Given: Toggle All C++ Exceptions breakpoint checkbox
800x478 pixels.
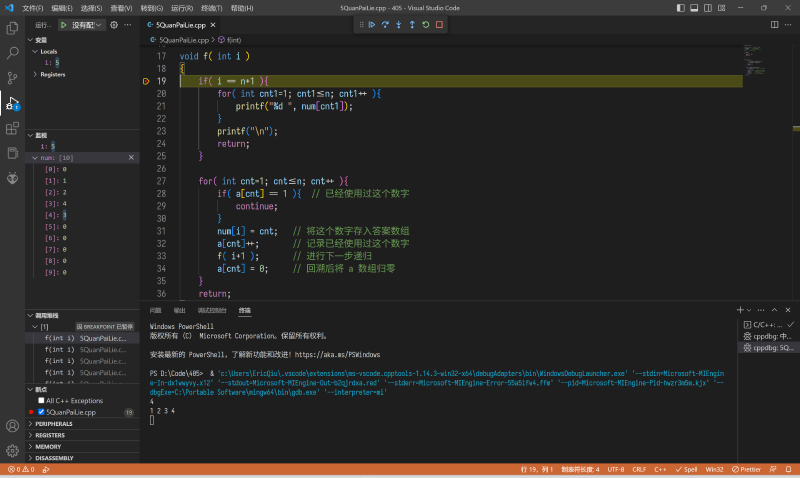Looking at the screenshot, I should (x=41, y=400).
